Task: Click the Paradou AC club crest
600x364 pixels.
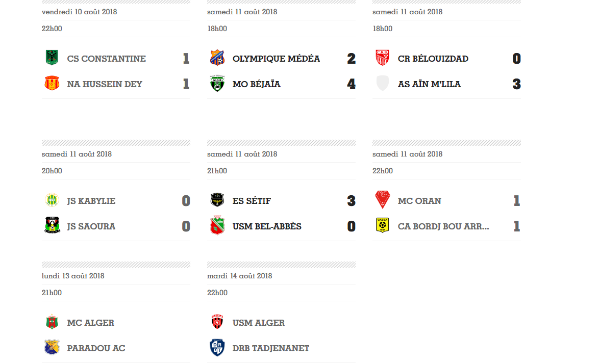Action: click(52, 348)
